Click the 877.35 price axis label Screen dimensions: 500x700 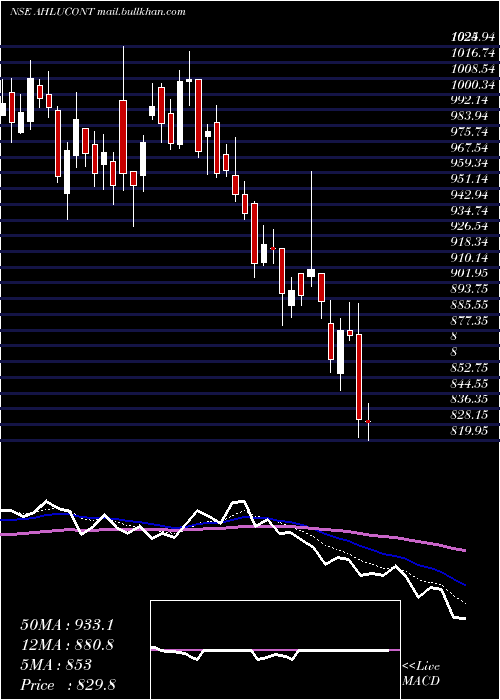tap(469, 320)
